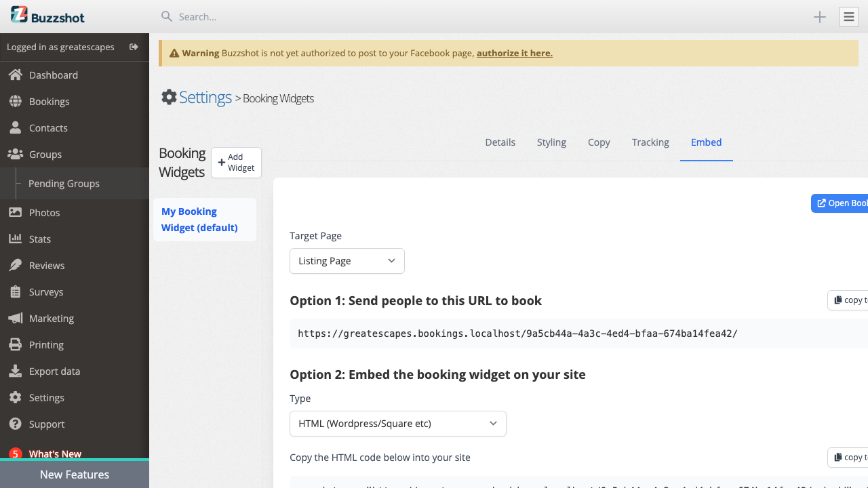Expand the embed Type dropdown
This screenshot has height=488, width=868.
pyautogui.click(x=397, y=423)
